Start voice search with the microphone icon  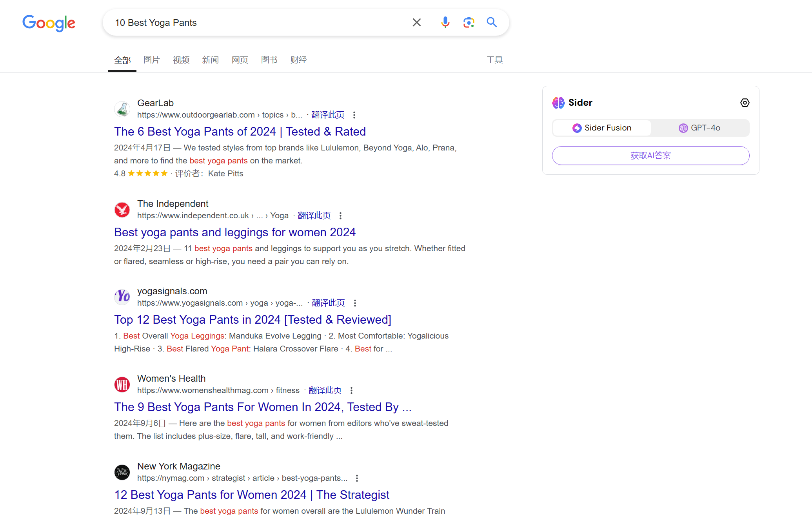click(x=445, y=22)
